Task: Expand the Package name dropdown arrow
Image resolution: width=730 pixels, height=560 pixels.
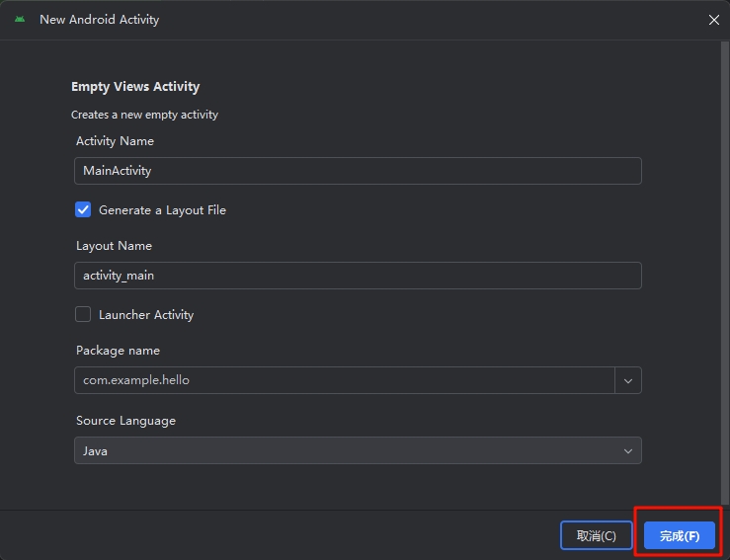Action: pos(628,380)
